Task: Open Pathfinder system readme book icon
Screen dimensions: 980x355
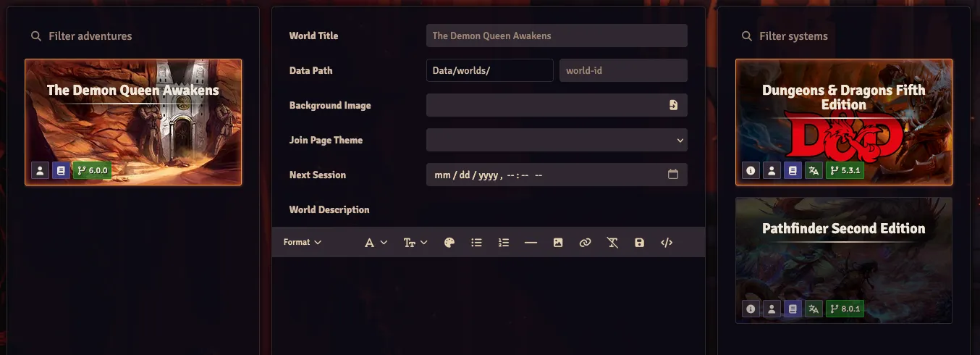Action: coord(793,309)
